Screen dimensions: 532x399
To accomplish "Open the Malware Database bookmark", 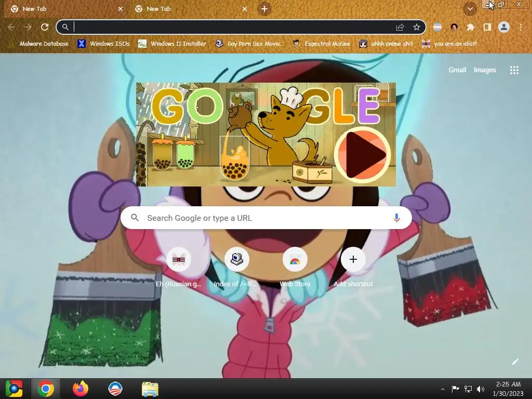I will [38, 44].
